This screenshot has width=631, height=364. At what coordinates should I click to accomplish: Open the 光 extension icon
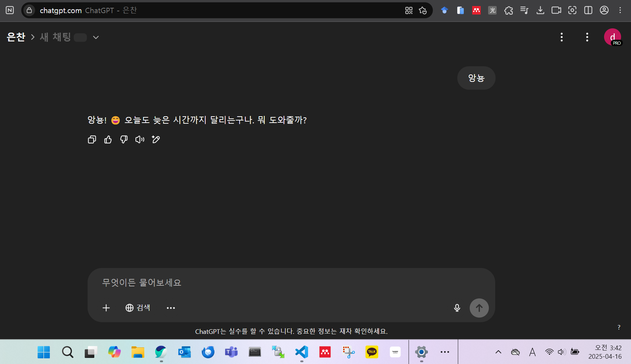click(x=492, y=10)
